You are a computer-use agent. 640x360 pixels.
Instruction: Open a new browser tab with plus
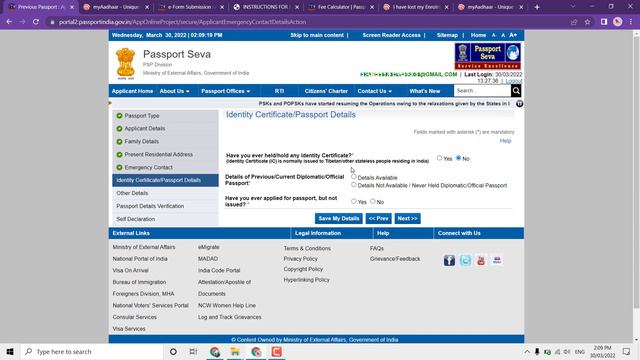coord(537,7)
